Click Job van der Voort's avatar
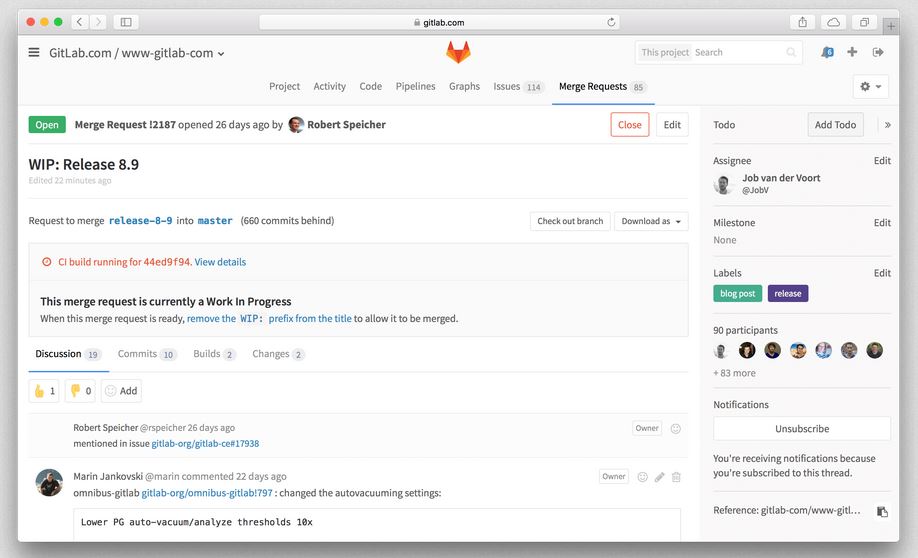Image resolution: width=918 pixels, height=558 pixels. 724,184
